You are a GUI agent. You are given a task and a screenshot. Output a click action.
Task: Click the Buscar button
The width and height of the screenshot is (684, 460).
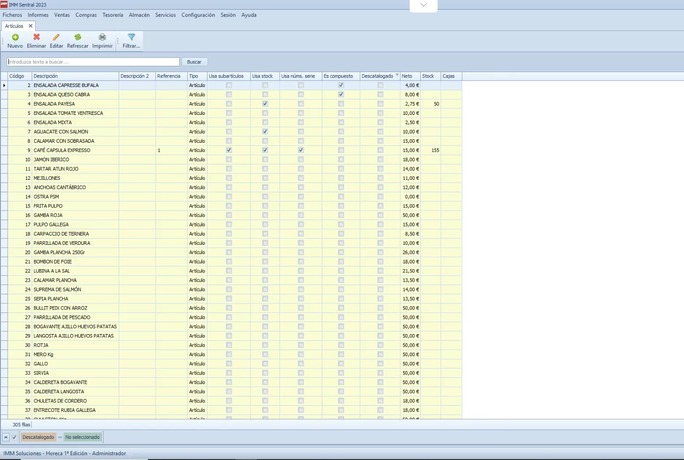[194, 62]
